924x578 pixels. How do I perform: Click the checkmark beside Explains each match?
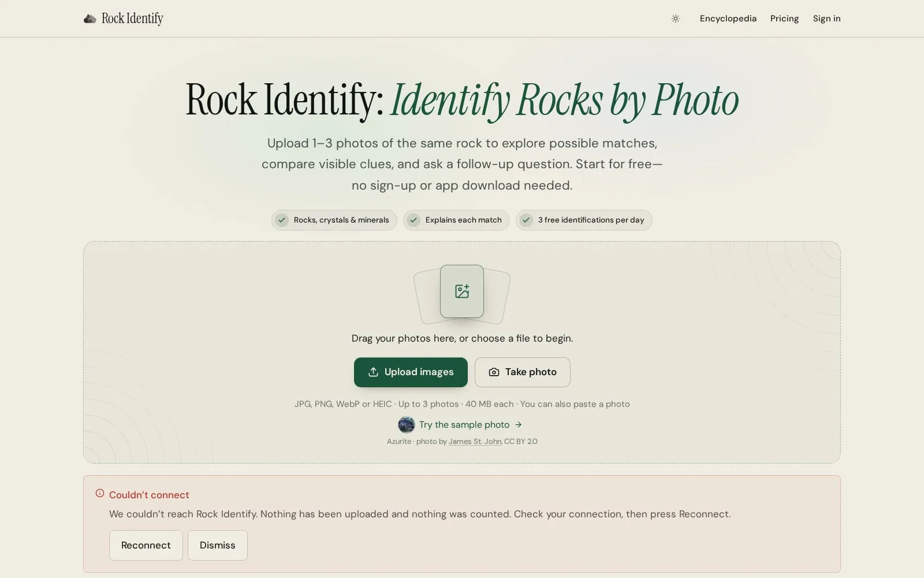tap(413, 220)
